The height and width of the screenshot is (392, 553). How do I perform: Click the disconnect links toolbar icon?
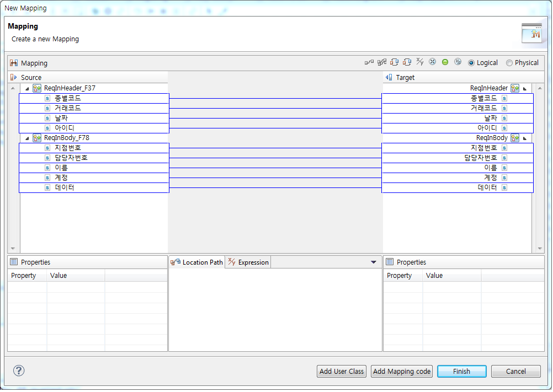pos(433,62)
